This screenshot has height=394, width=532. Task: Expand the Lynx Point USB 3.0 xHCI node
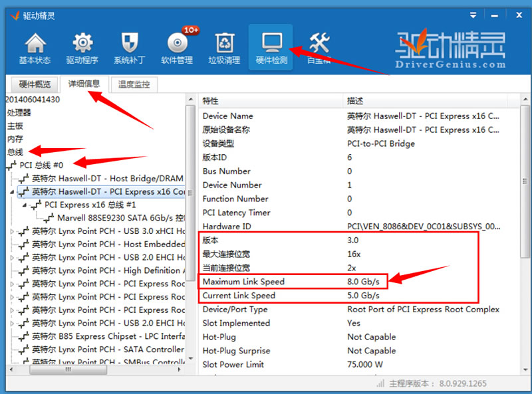click(x=12, y=231)
